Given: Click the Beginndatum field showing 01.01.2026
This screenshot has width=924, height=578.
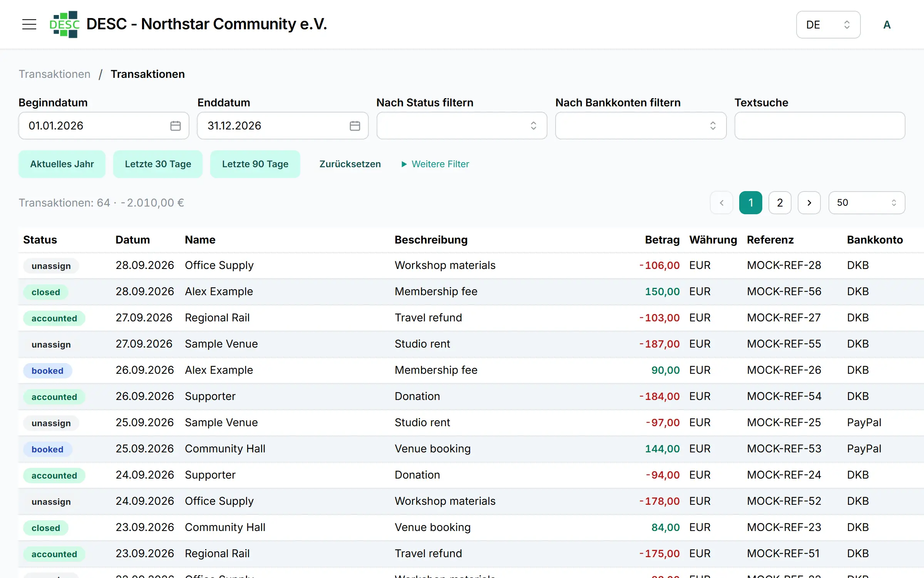Looking at the screenshot, I should pos(104,126).
